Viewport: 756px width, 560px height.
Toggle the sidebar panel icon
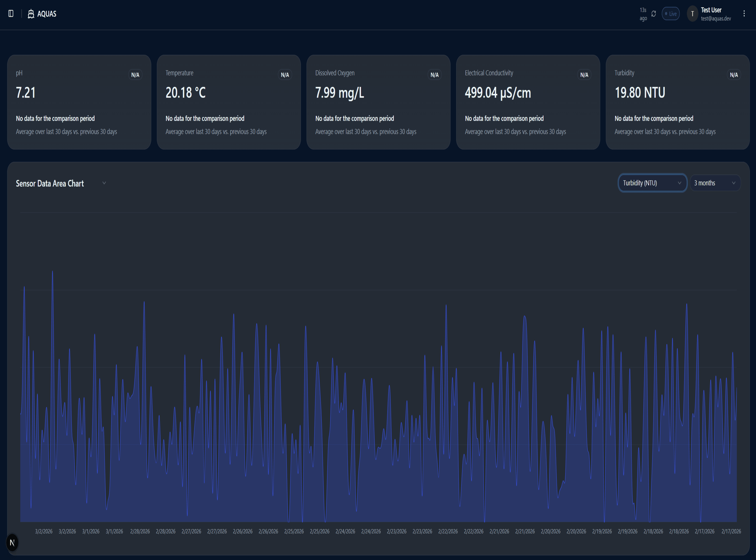11,14
